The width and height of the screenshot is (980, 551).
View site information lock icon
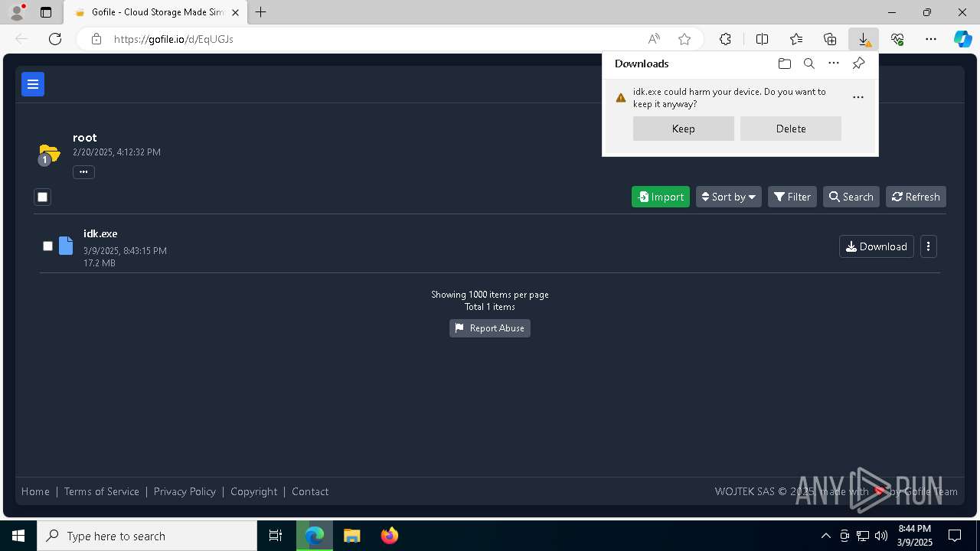[x=96, y=39]
